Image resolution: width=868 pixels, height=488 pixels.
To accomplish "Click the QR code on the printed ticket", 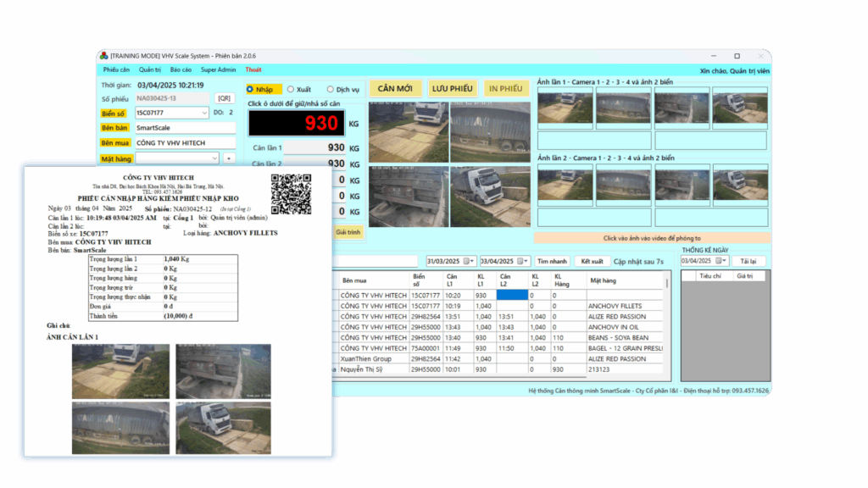I will coord(292,194).
